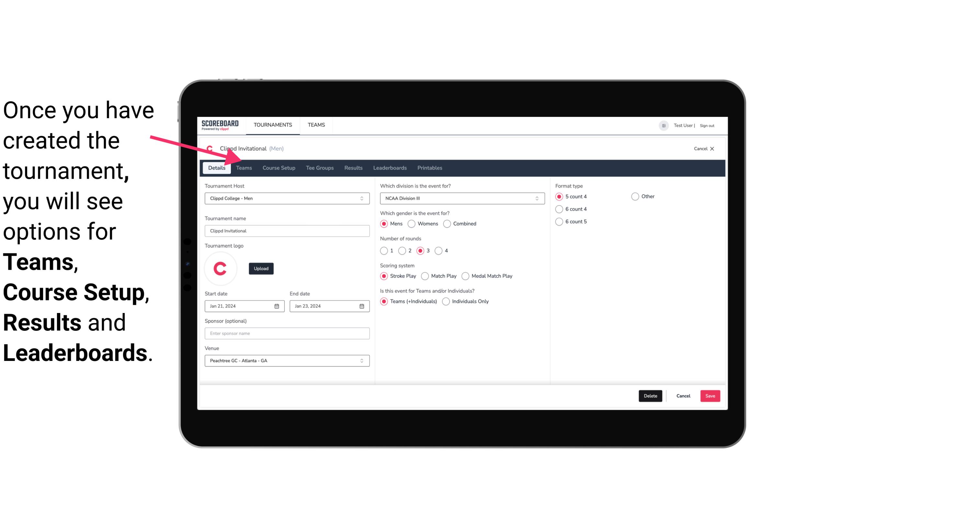980x527 pixels.
Task: Click the tournament host dropdown arrow
Action: pos(363,199)
